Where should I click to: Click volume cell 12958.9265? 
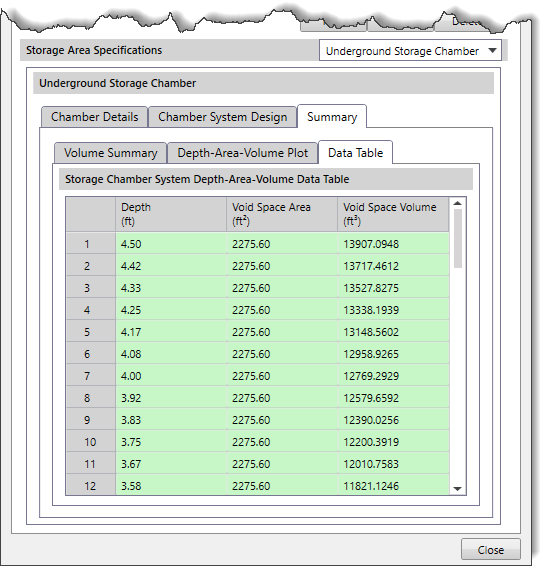[393, 354]
